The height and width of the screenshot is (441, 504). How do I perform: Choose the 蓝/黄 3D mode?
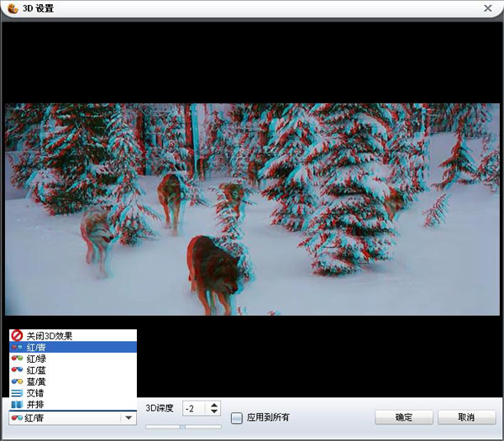click(73, 381)
